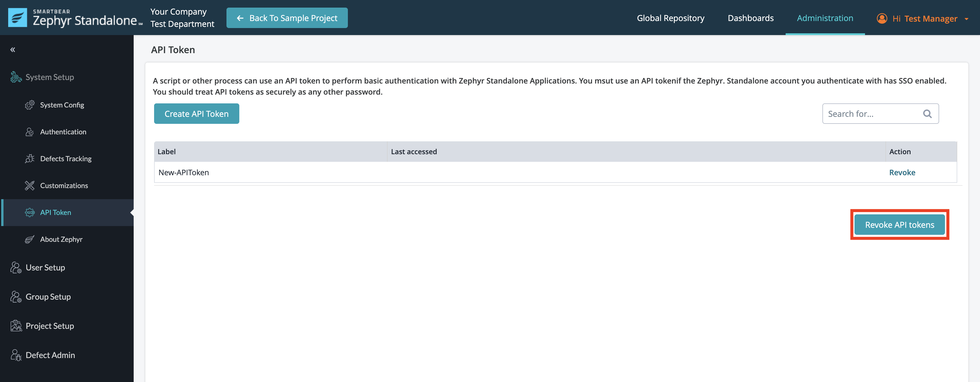Screen dimensions: 980x382
Task: Click the Revoke API tokens button
Action: click(899, 225)
